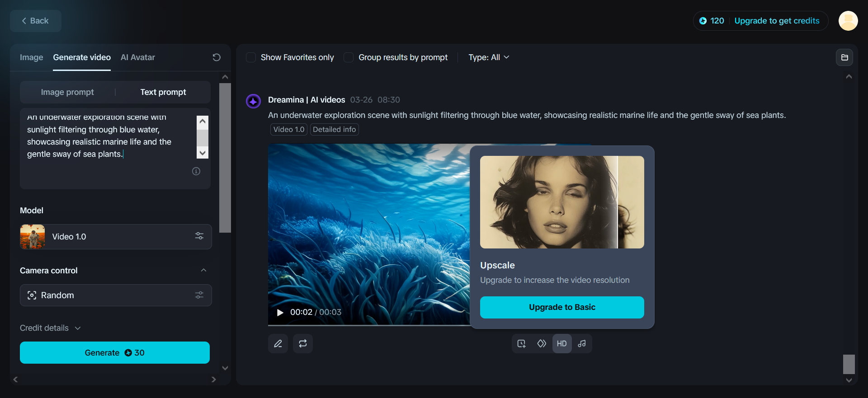Switch to the AI Avatar tab

click(x=138, y=57)
